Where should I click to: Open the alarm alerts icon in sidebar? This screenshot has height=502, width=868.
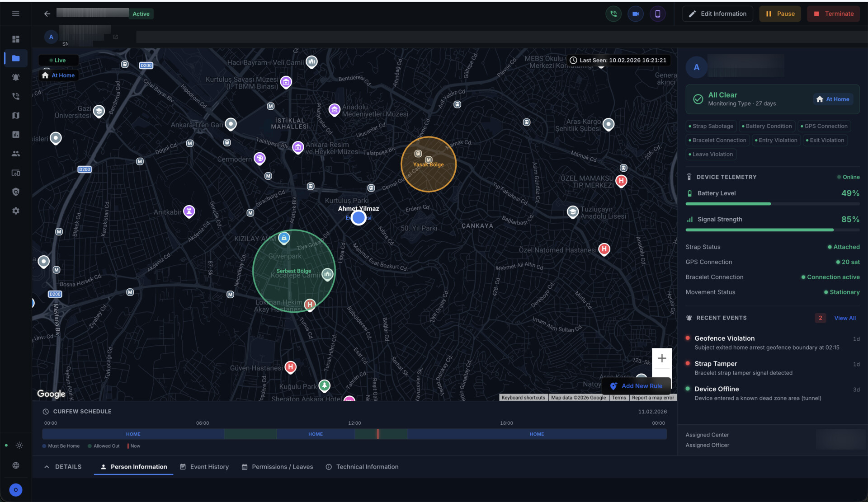tap(16, 77)
